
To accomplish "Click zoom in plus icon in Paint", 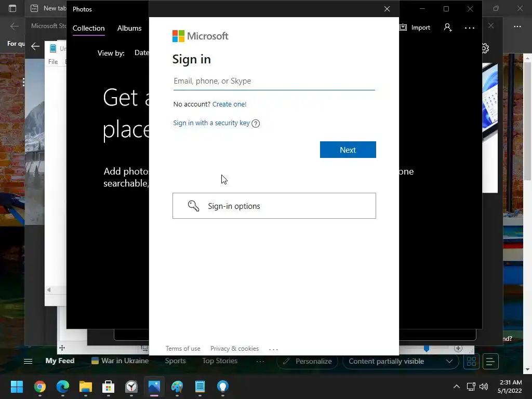I will click(458, 348).
